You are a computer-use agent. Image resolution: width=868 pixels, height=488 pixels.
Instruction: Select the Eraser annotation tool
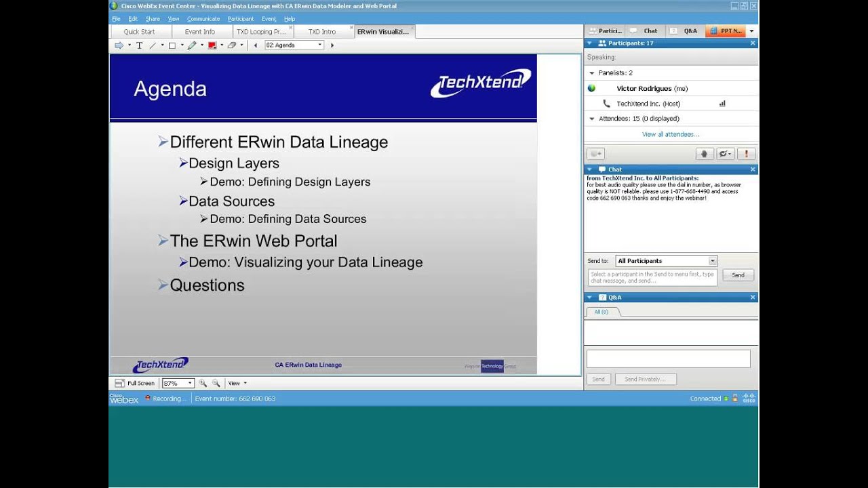(232, 45)
